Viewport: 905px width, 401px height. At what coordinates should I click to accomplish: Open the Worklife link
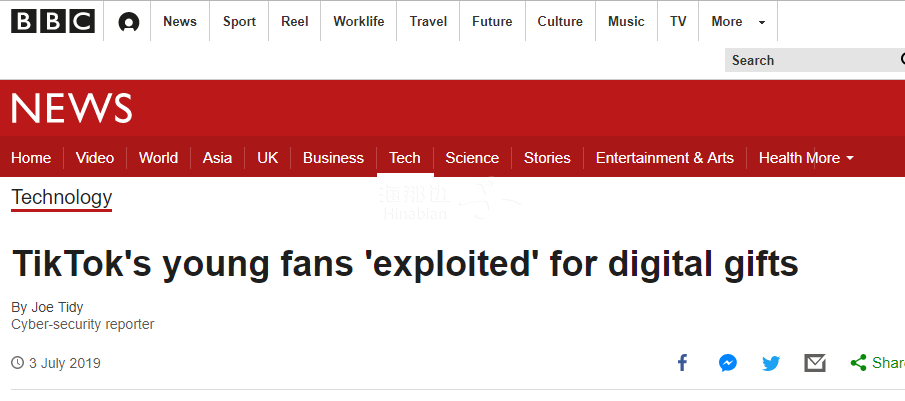click(x=358, y=22)
